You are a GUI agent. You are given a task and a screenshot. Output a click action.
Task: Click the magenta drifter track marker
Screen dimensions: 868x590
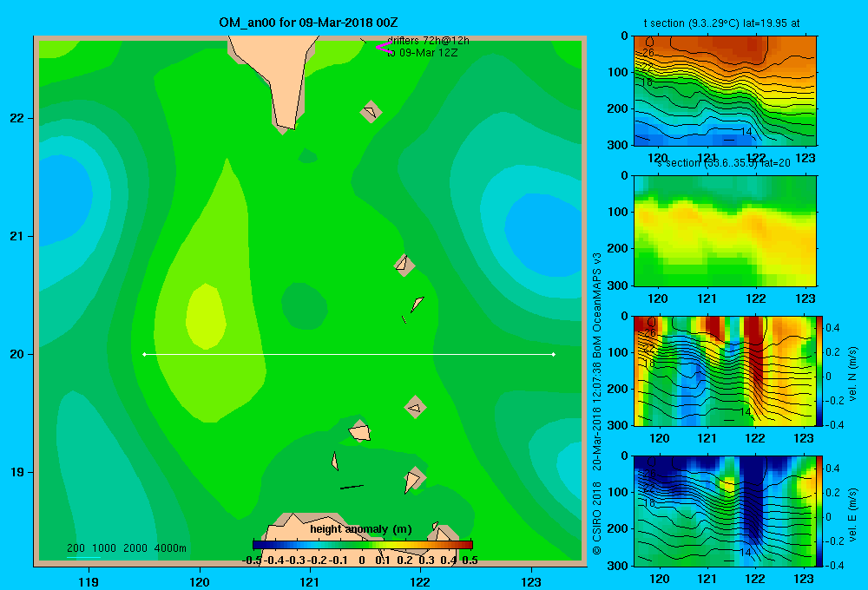(x=384, y=48)
